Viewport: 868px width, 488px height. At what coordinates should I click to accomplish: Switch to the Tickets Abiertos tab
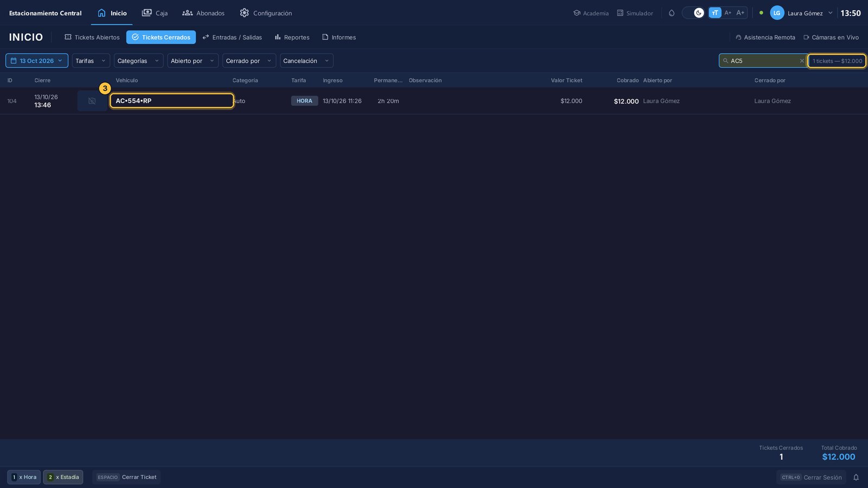pos(92,37)
